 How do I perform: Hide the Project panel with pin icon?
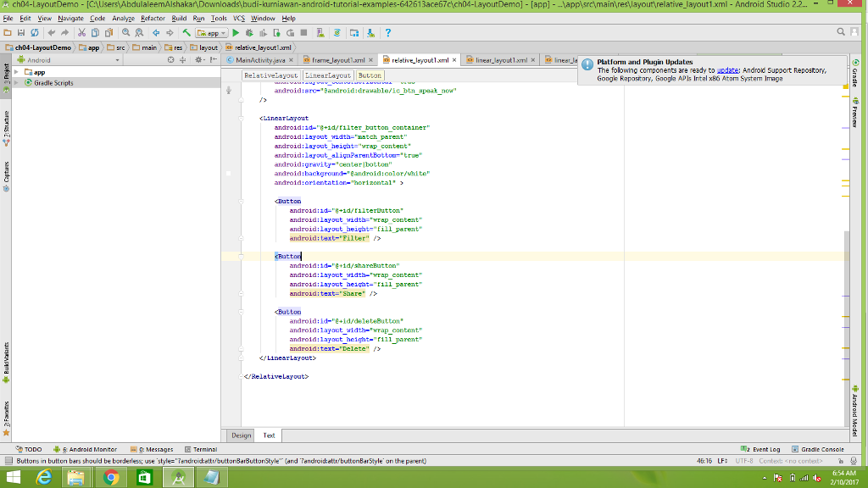[x=213, y=60]
